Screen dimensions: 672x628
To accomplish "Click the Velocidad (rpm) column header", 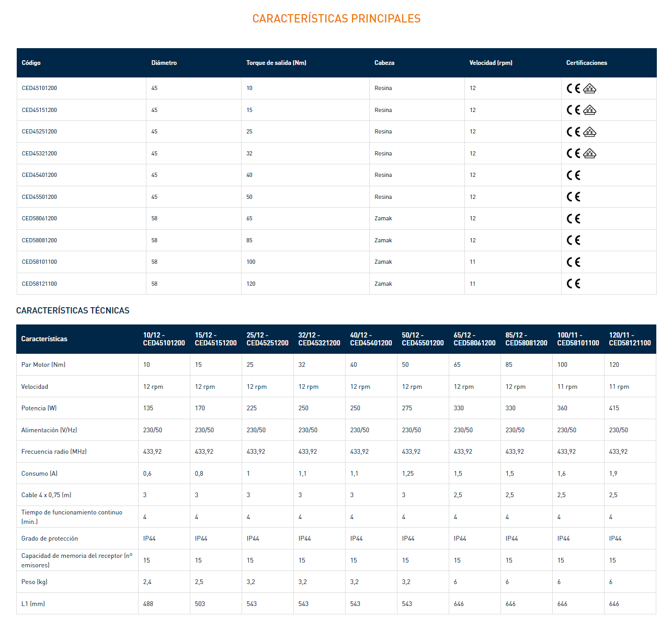I will tap(491, 63).
